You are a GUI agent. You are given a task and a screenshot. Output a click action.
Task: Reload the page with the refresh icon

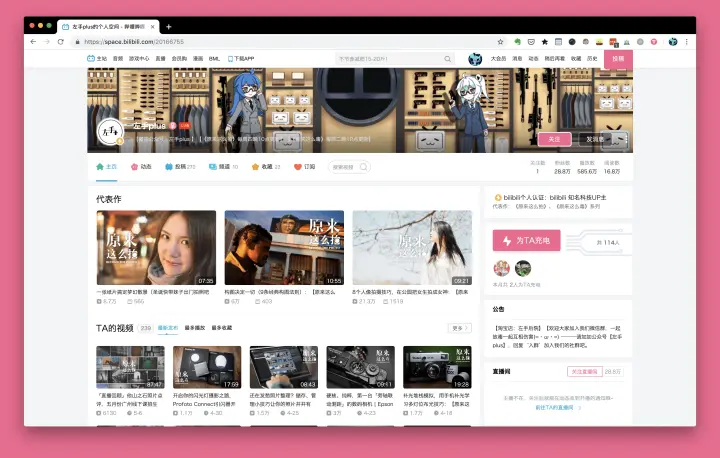(x=61, y=42)
